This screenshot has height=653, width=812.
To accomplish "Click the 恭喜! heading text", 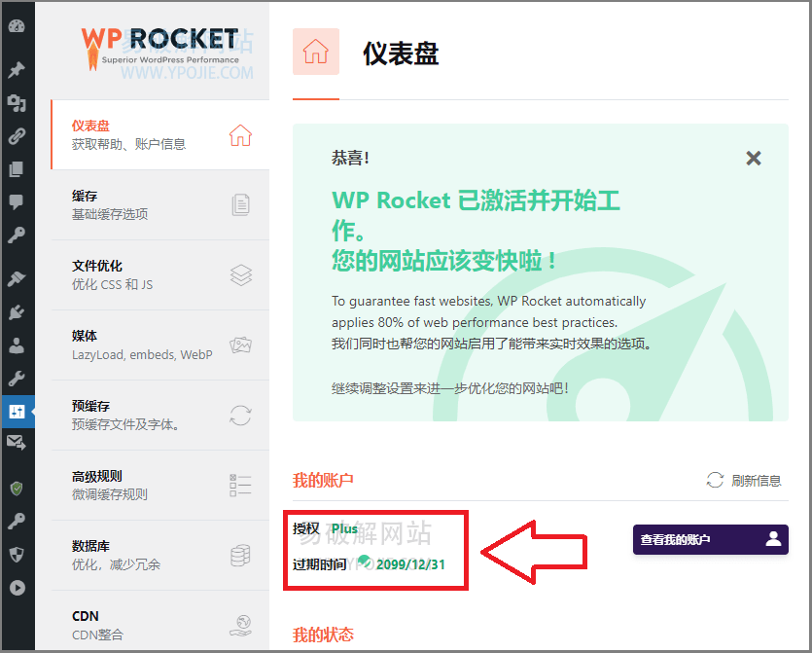I will [x=350, y=158].
